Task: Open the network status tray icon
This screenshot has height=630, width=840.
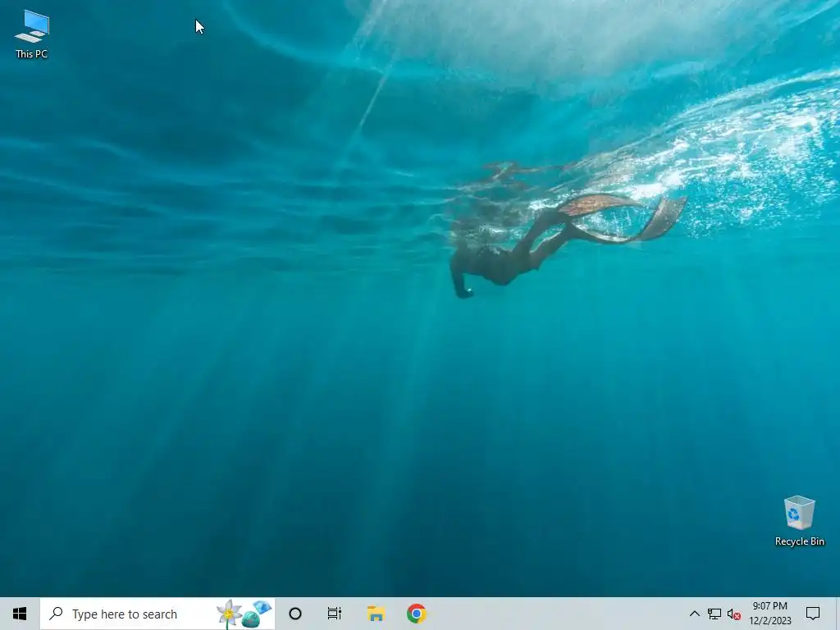Action: pyautogui.click(x=714, y=614)
